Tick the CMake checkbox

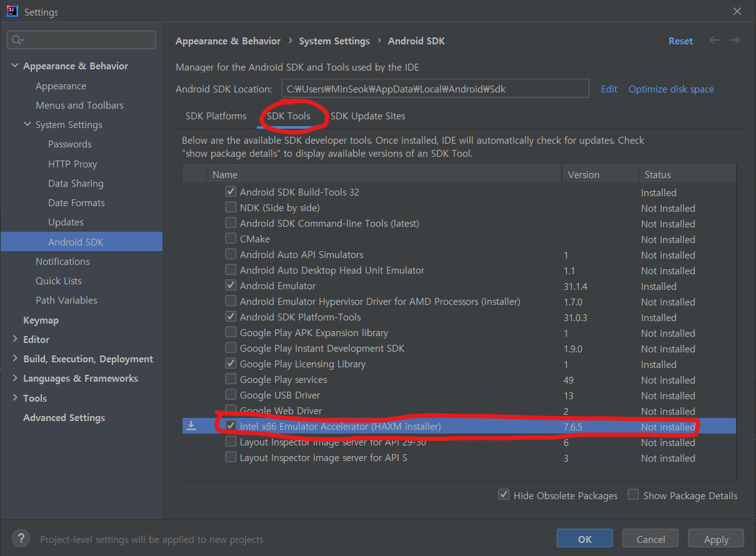pyautogui.click(x=231, y=239)
